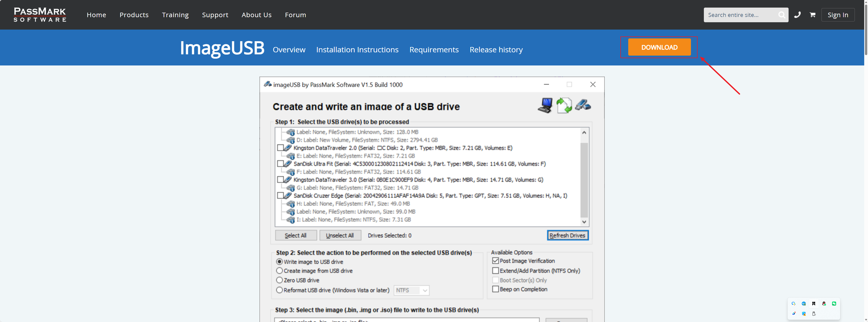Click the orange DOWNLOAD button
Image resolution: width=868 pixels, height=322 pixels.
[x=659, y=47]
